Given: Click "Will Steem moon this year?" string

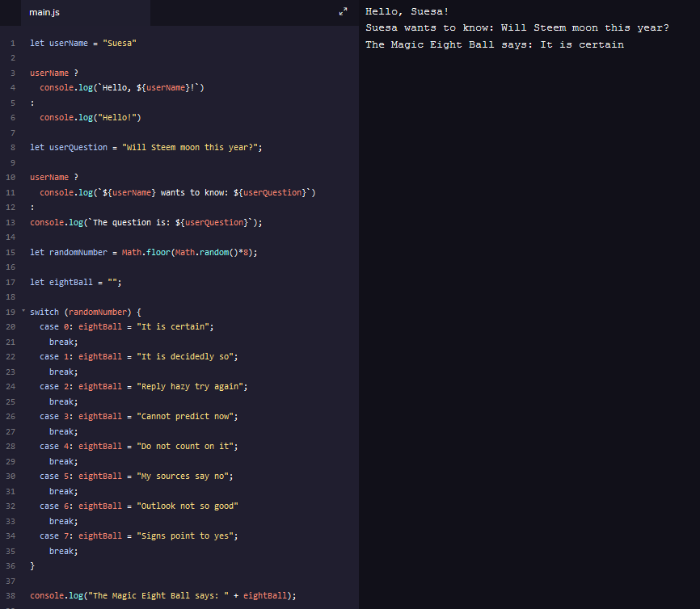Looking at the screenshot, I should (190, 148).
